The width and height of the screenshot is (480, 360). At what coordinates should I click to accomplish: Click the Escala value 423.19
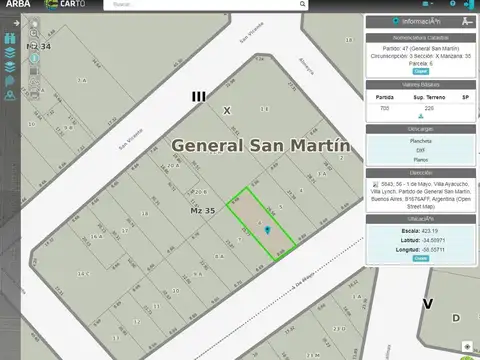[x=429, y=231]
